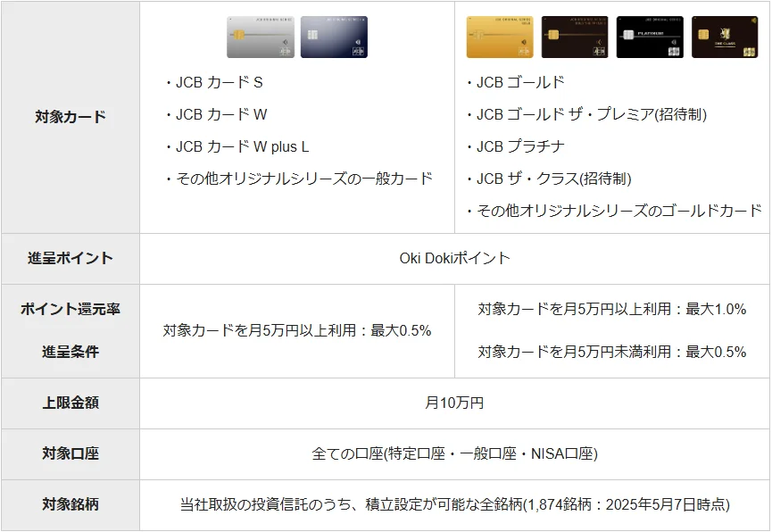The image size is (772, 532).
Task: Click '対象カードを月5万円以上利用：最大0.5%' cell
Action: coord(297,330)
